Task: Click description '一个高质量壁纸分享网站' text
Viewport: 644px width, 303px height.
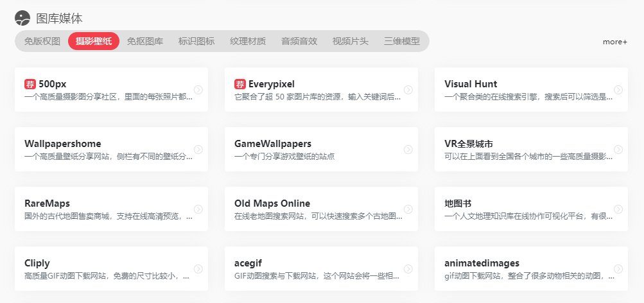Action: click(x=68, y=157)
